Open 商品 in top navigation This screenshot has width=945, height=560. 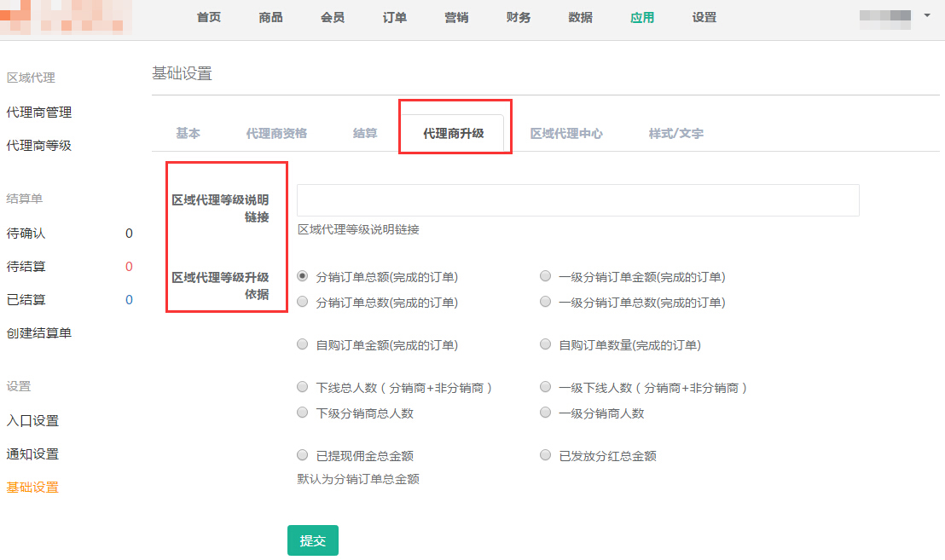tap(270, 17)
